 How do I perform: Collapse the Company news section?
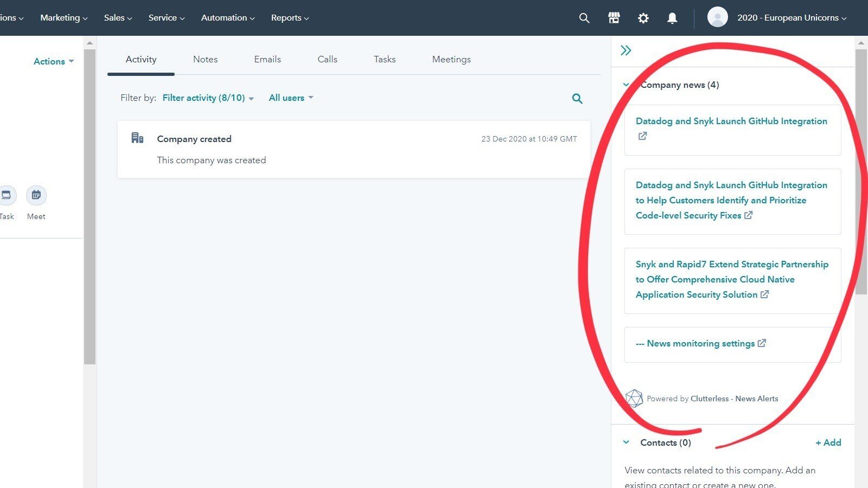tap(626, 85)
